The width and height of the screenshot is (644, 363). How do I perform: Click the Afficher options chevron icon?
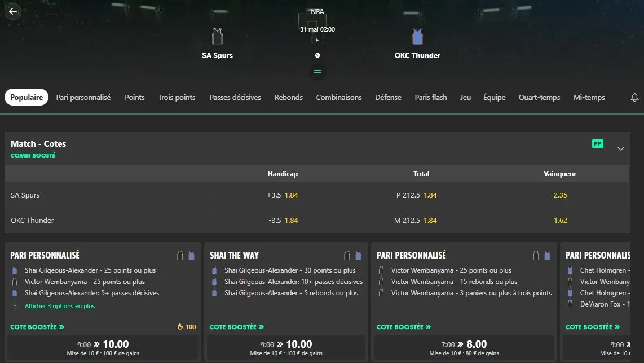click(15, 306)
